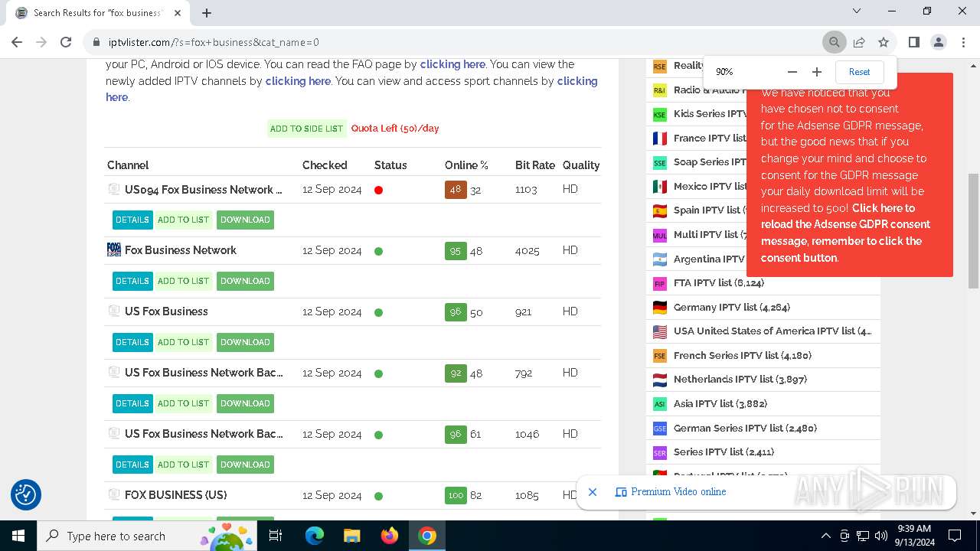Click the zoom out minus button
Screen dimensions: 980x551
click(x=792, y=72)
